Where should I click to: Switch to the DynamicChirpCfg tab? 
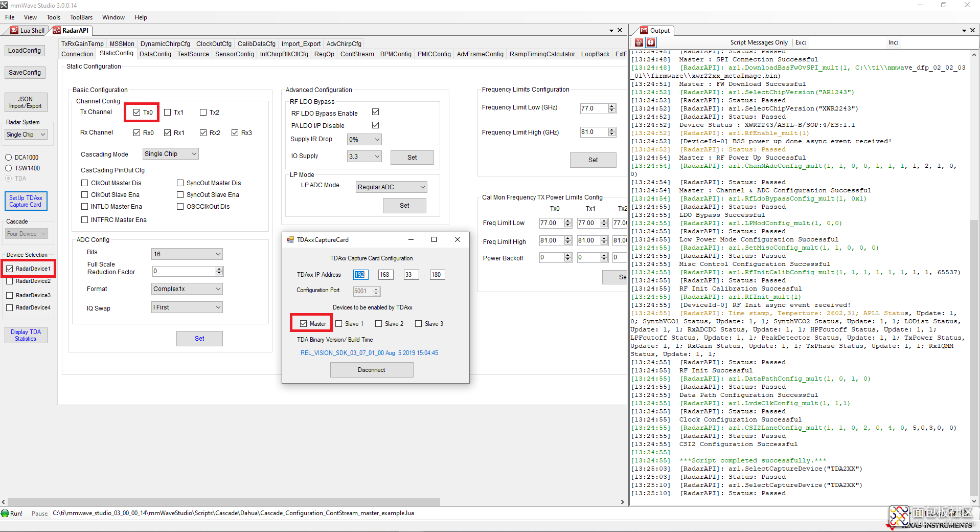tap(165, 44)
